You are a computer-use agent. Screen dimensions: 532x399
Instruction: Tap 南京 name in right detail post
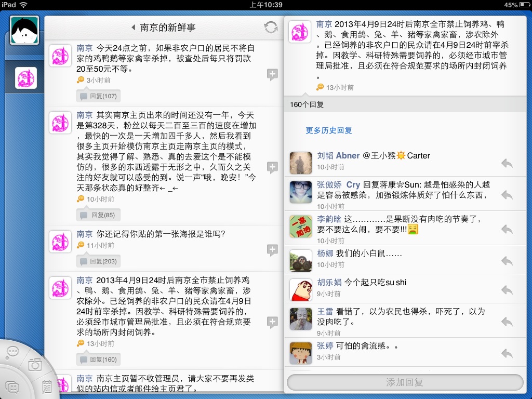click(324, 24)
